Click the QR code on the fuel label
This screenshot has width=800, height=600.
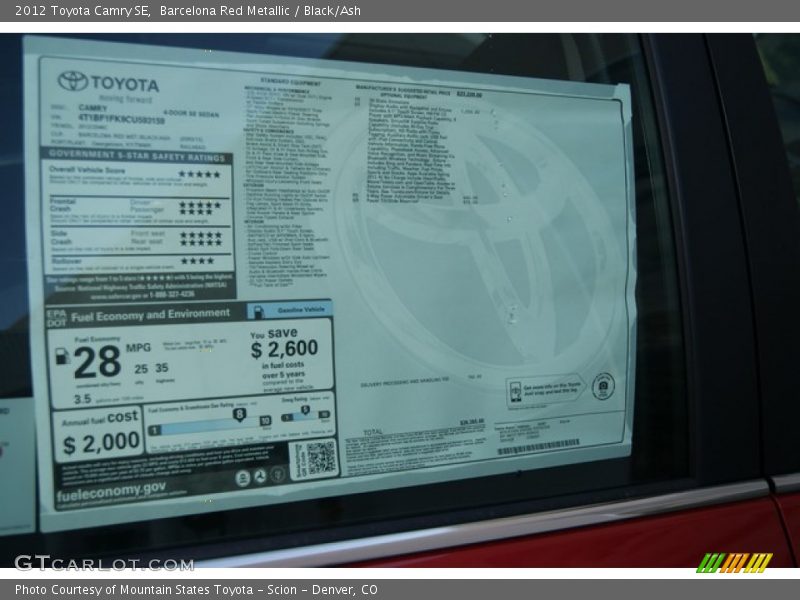(x=320, y=458)
